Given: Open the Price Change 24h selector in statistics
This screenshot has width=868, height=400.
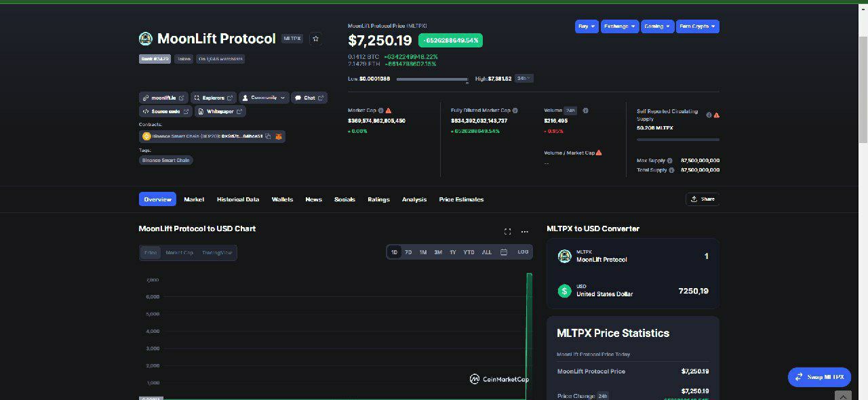Looking at the screenshot, I should pyautogui.click(x=602, y=396).
